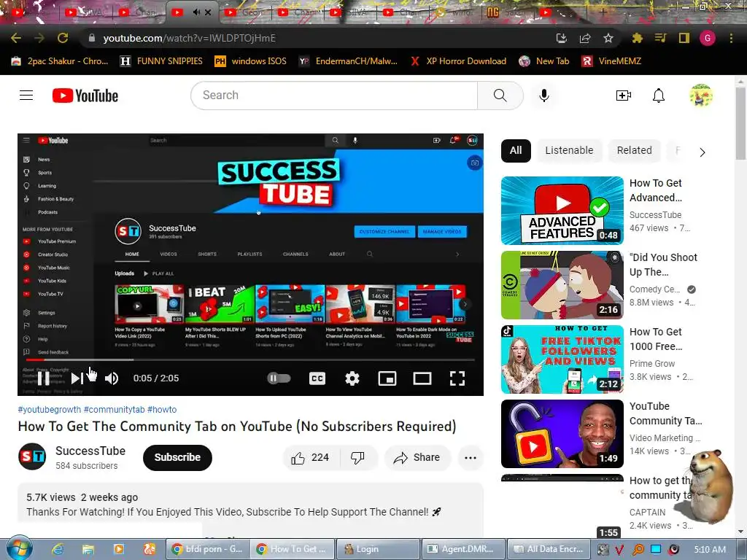Open the Create video icon
The width and height of the screenshot is (747, 560).
click(x=623, y=96)
